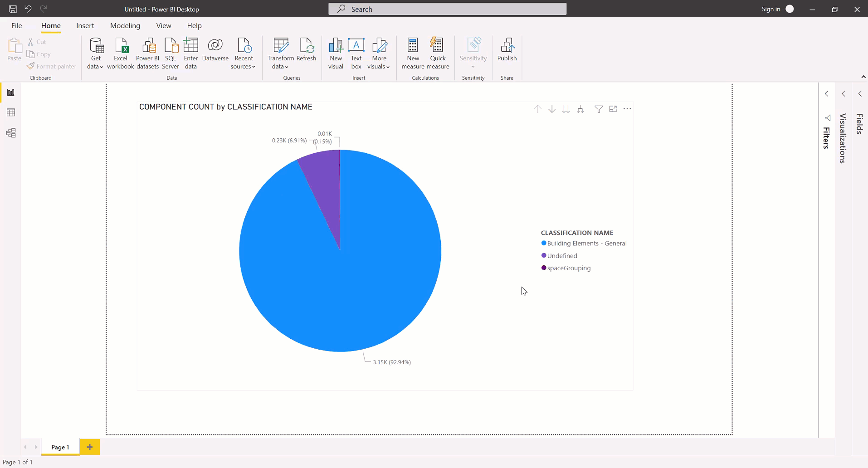This screenshot has height=468, width=868.
Task: Click the Sign in link
Action: tap(771, 9)
